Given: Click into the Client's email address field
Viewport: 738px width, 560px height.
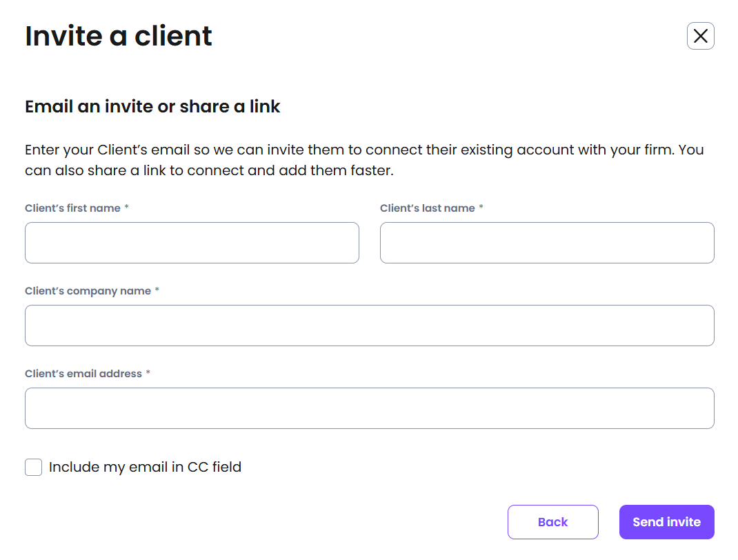Looking at the screenshot, I should (369, 408).
